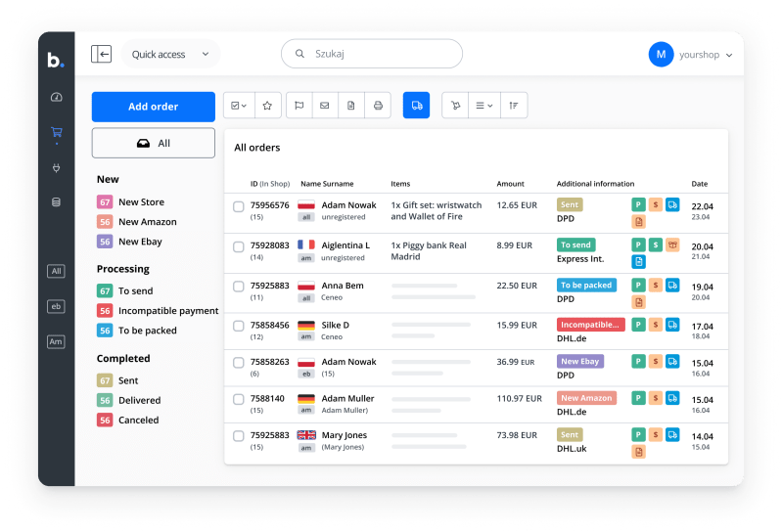
Task: Click the Add order button
Action: click(x=153, y=107)
